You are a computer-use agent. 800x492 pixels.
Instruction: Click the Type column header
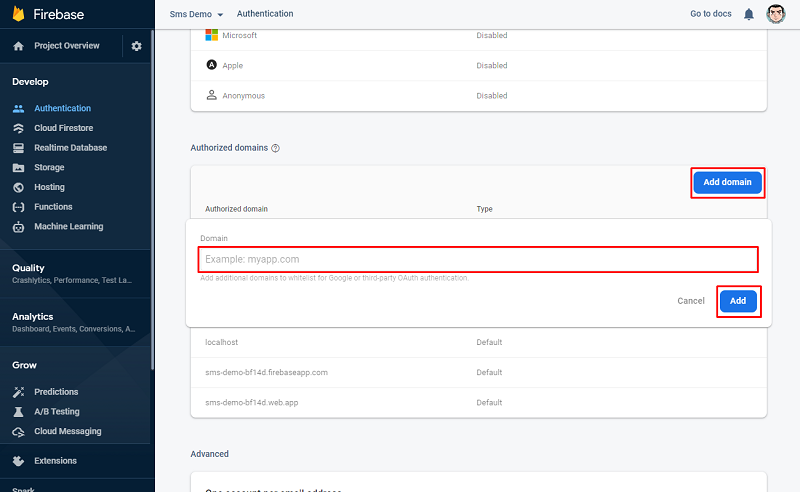point(484,209)
